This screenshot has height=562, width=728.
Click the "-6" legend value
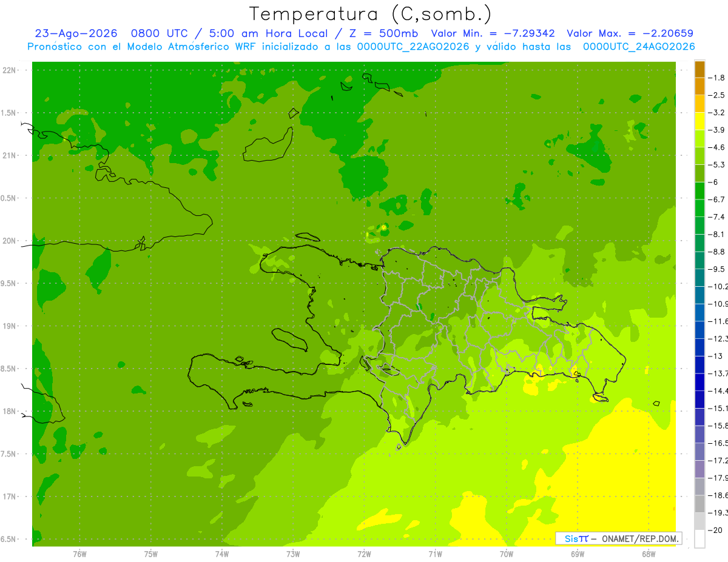click(x=713, y=182)
